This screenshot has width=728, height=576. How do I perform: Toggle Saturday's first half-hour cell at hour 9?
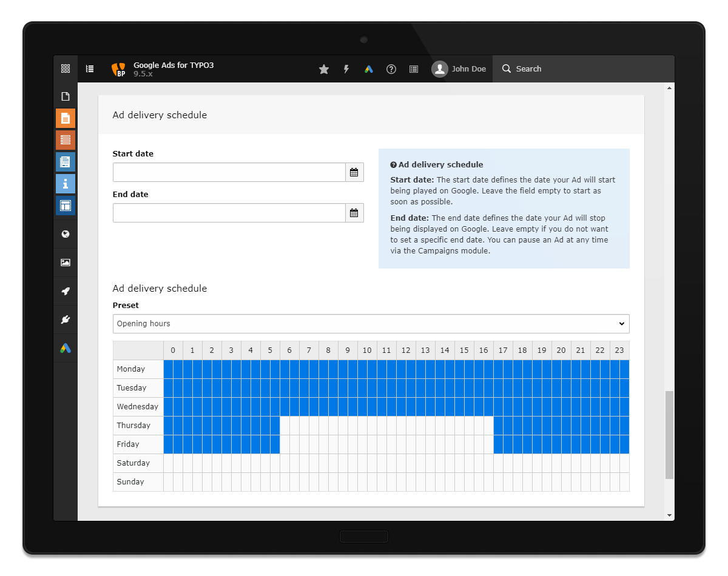coord(343,463)
